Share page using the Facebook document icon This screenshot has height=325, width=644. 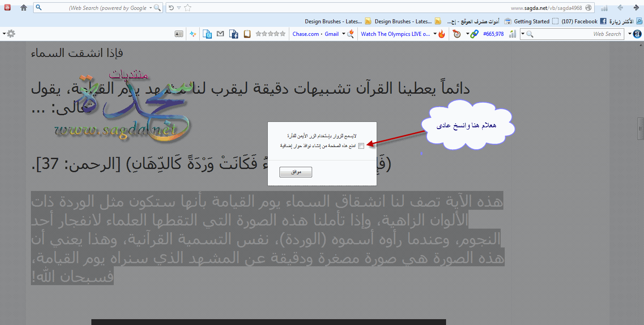[233, 34]
